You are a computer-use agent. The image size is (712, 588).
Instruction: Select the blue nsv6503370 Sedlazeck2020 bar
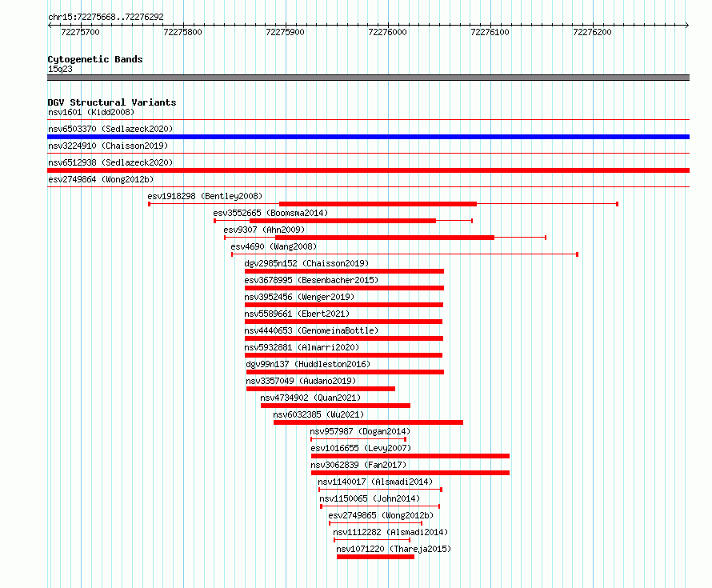pos(368,137)
